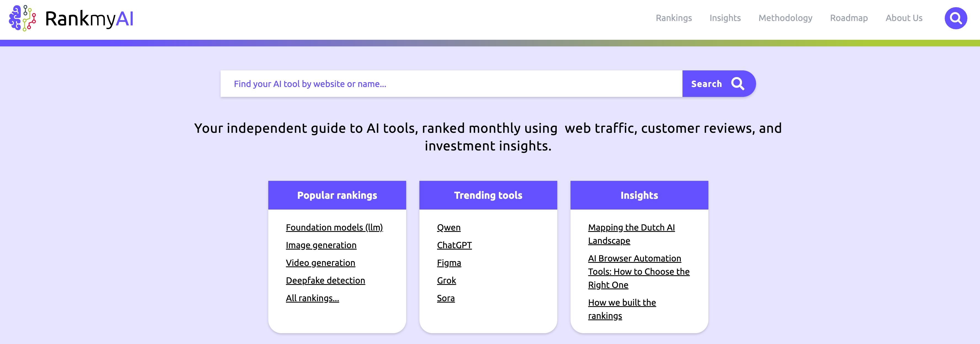The image size is (980, 344).
Task: Open the Qwen trending tool
Action: (449, 227)
